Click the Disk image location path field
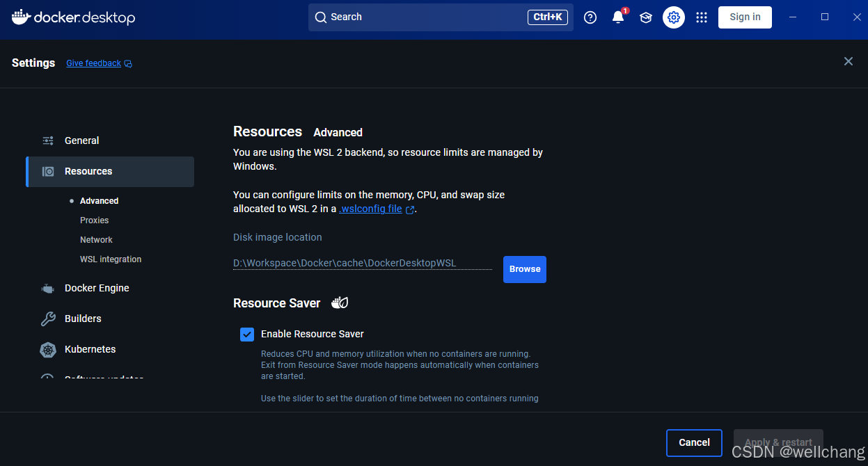 pyautogui.click(x=363, y=263)
